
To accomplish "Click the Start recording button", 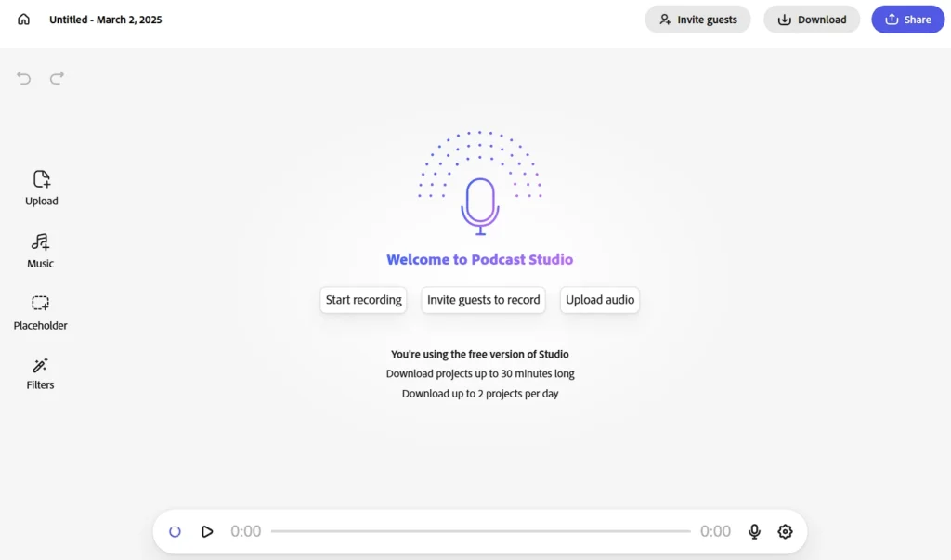I will (x=363, y=300).
